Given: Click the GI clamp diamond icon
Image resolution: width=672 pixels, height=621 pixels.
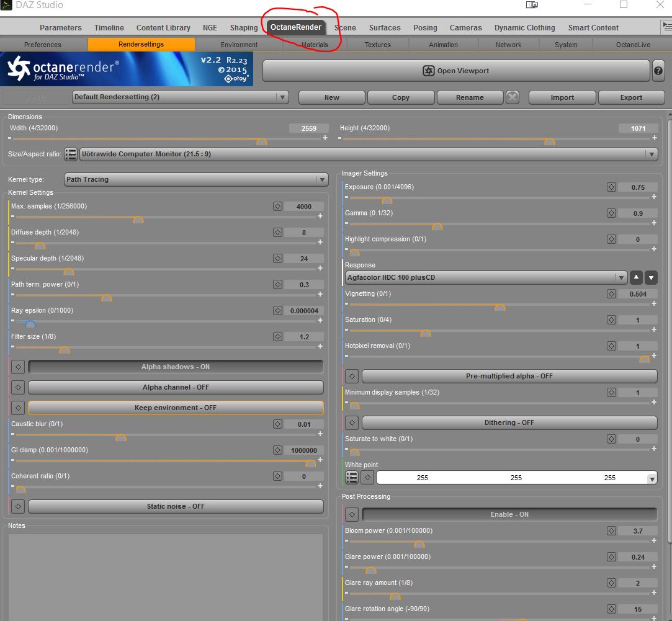Looking at the screenshot, I should (277, 450).
